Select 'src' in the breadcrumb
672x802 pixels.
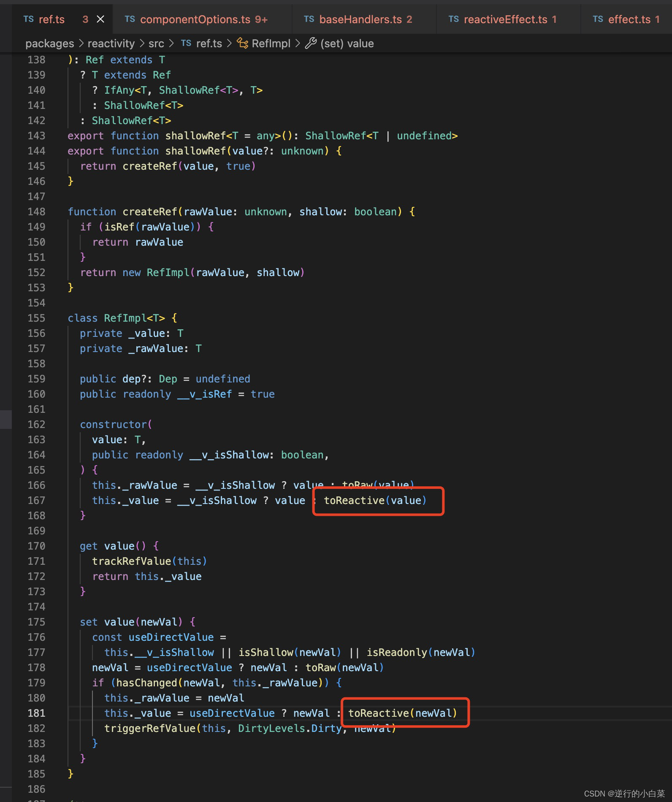[x=156, y=43]
